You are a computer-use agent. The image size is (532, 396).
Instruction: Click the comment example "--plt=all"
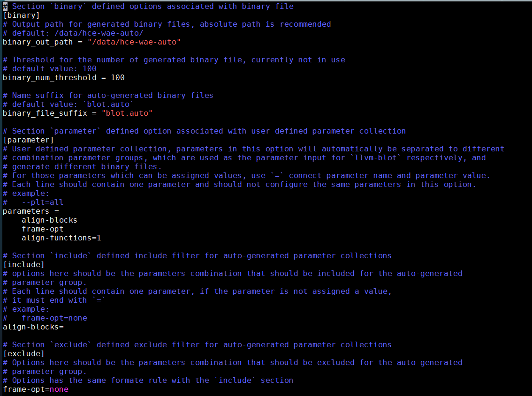coord(42,202)
